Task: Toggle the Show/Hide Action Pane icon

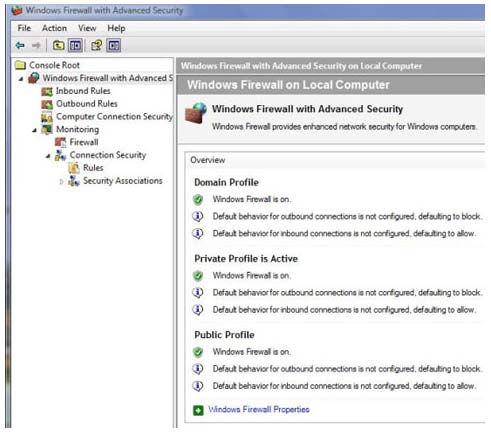Action: [x=114, y=45]
